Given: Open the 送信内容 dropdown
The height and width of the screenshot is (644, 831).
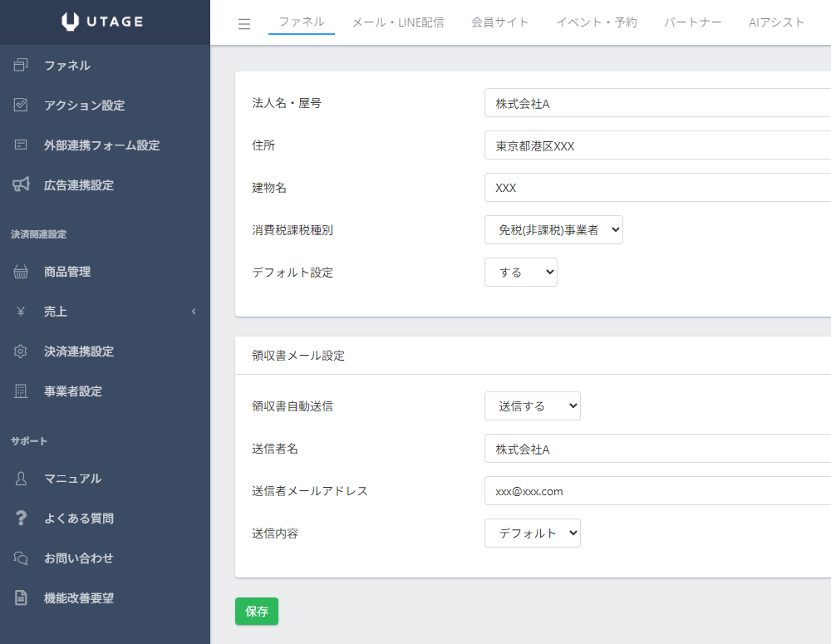Looking at the screenshot, I should click(532, 533).
